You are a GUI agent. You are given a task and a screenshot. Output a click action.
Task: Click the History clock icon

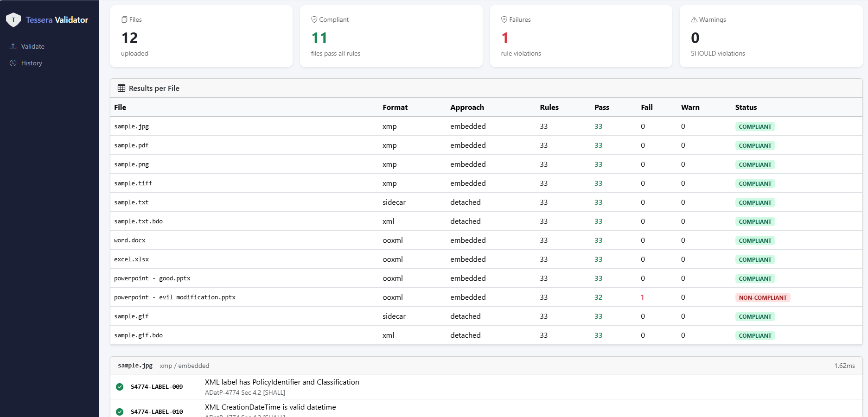[x=13, y=63]
